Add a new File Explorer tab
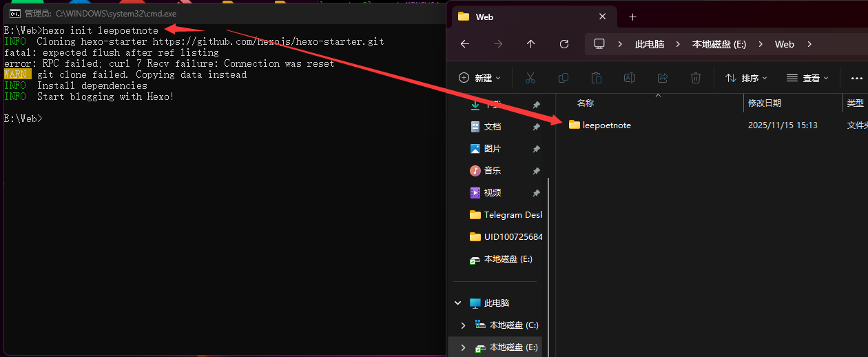The width and height of the screenshot is (868, 357). point(632,17)
